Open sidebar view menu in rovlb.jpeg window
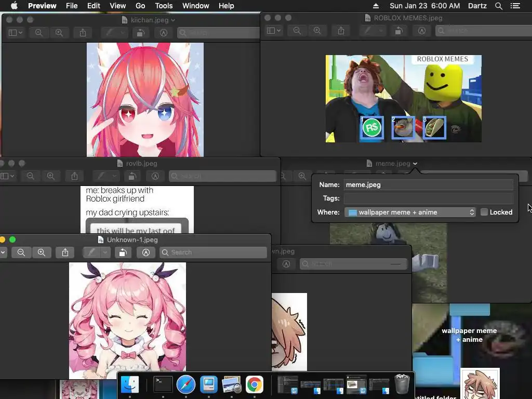The width and height of the screenshot is (532, 399). click(x=7, y=176)
